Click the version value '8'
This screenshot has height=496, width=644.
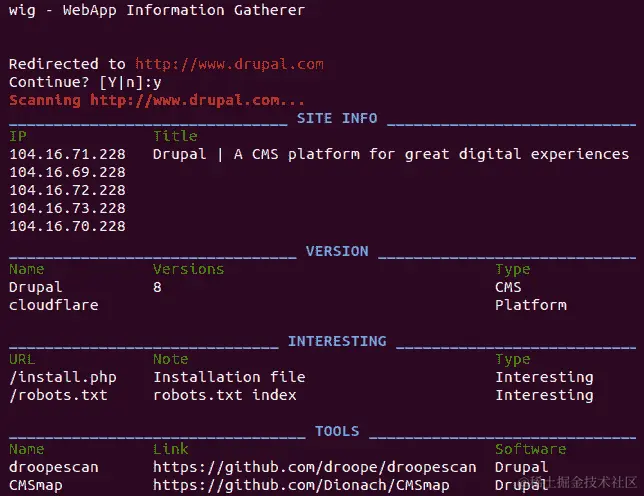click(x=157, y=287)
